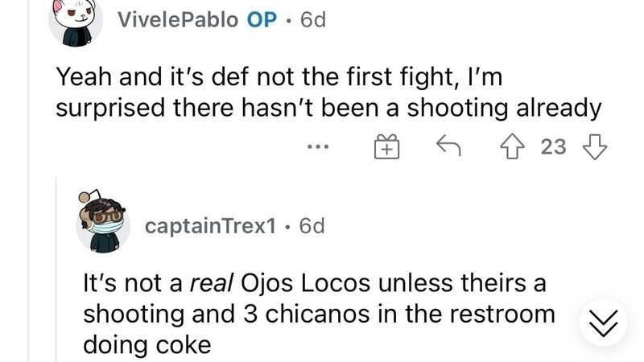Click the "Ojos Locos" text in the reply
Viewport: 644px width, 362px height.
[x=291, y=283]
